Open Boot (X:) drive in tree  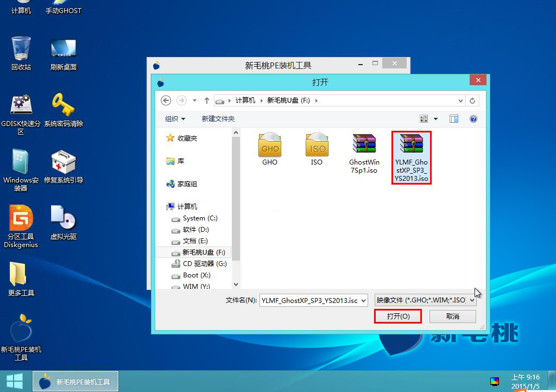tap(191, 275)
